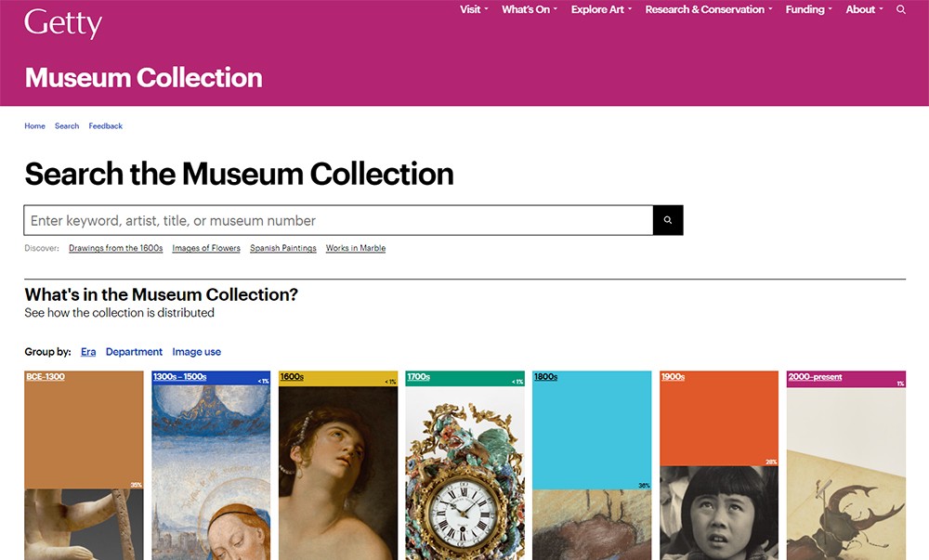Group collection by Era

pyautogui.click(x=88, y=352)
